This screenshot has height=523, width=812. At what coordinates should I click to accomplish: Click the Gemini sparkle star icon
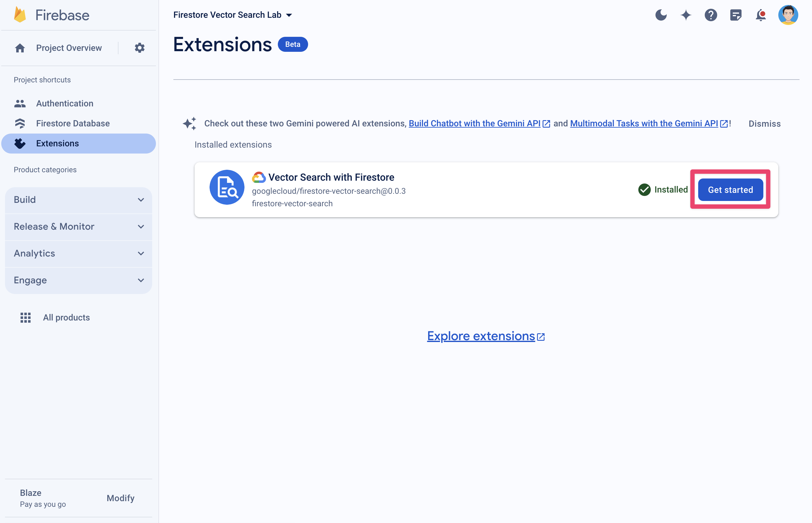click(x=686, y=15)
